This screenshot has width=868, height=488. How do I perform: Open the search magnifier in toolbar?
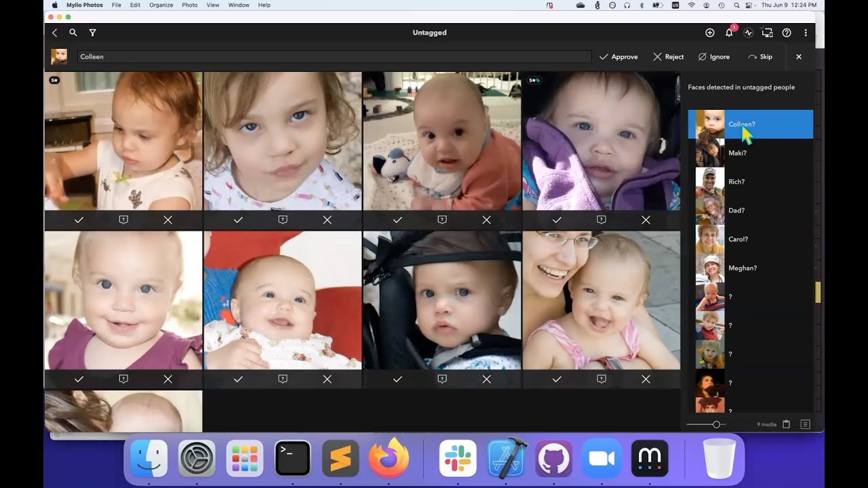point(73,33)
